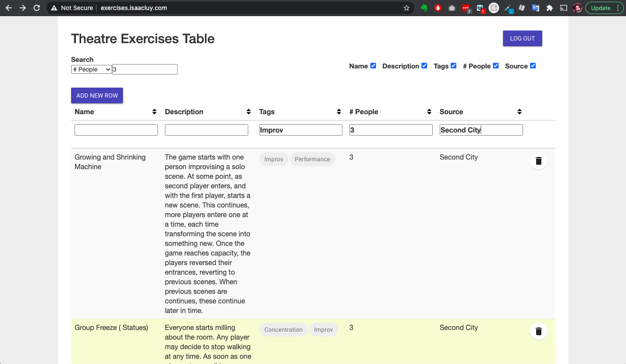
Task: Focus the new row Name input field
Action: click(116, 130)
